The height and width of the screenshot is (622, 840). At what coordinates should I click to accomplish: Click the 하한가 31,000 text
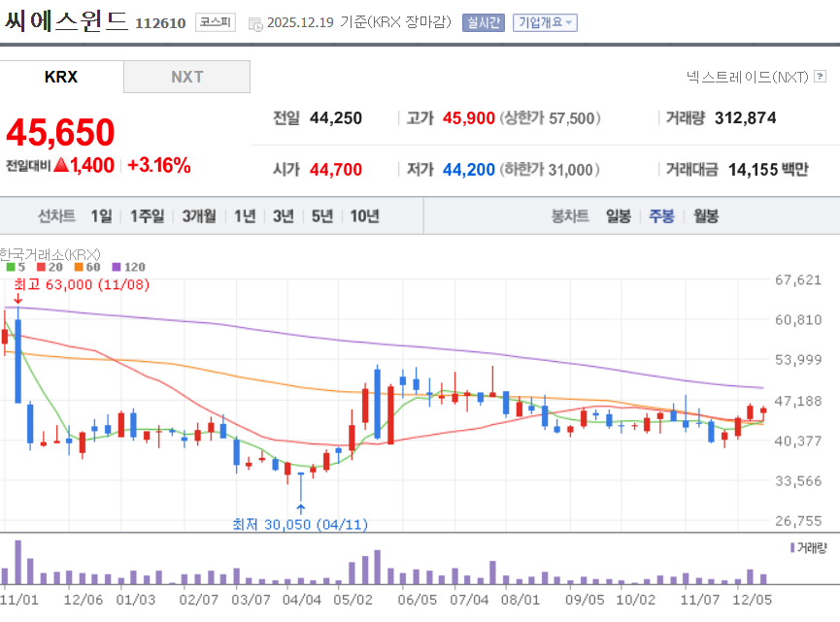tap(550, 170)
